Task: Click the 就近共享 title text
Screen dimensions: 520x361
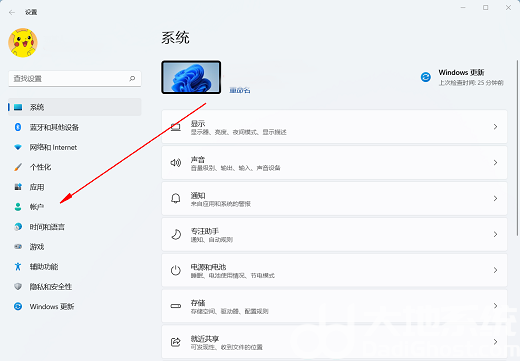Action: click(x=205, y=339)
